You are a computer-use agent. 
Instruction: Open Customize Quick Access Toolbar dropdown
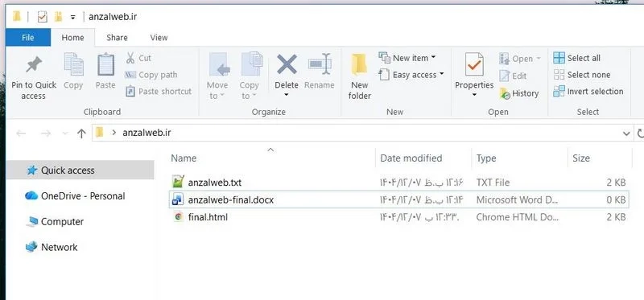coord(73,17)
